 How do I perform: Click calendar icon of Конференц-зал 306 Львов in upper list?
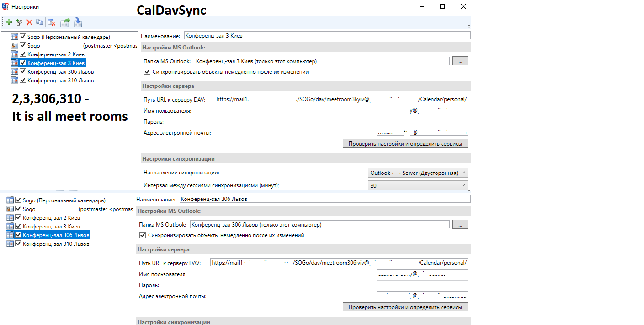[x=15, y=71]
